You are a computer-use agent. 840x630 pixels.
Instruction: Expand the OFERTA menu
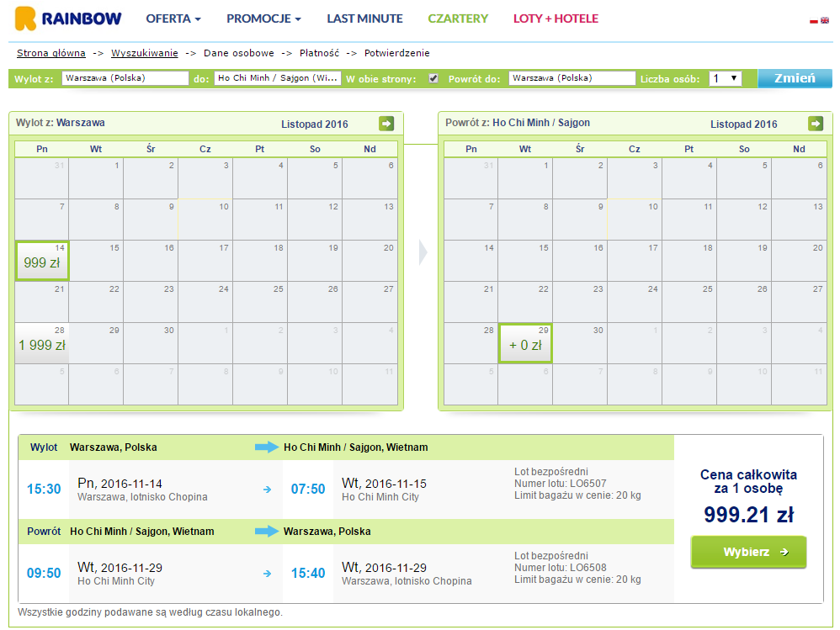click(x=173, y=19)
